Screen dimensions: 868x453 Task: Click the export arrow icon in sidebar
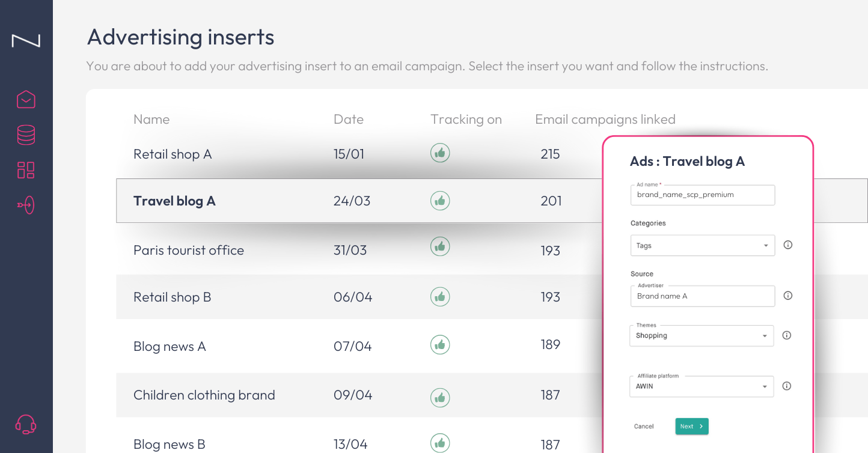[x=26, y=205]
